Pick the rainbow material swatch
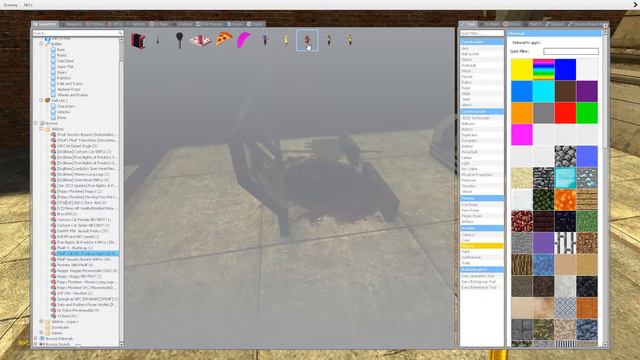Image resolution: width=640 pixels, height=360 pixels. [x=543, y=69]
